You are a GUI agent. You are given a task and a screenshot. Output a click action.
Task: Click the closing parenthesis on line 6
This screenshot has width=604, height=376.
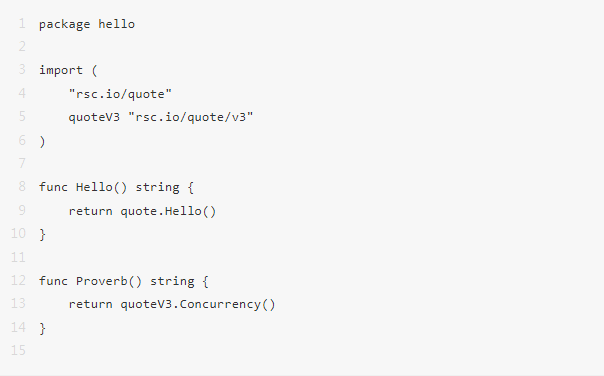pos(42,141)
